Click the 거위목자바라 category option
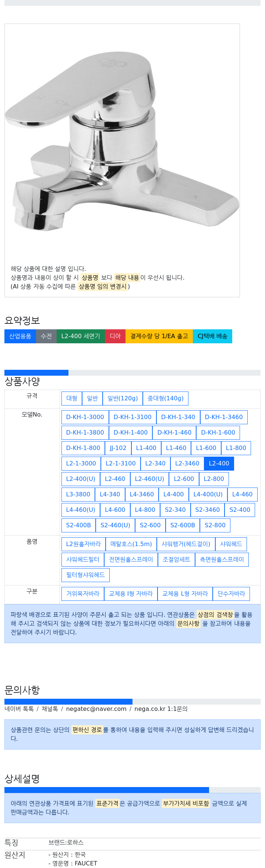Screen dimensions: 265x868 83,594
